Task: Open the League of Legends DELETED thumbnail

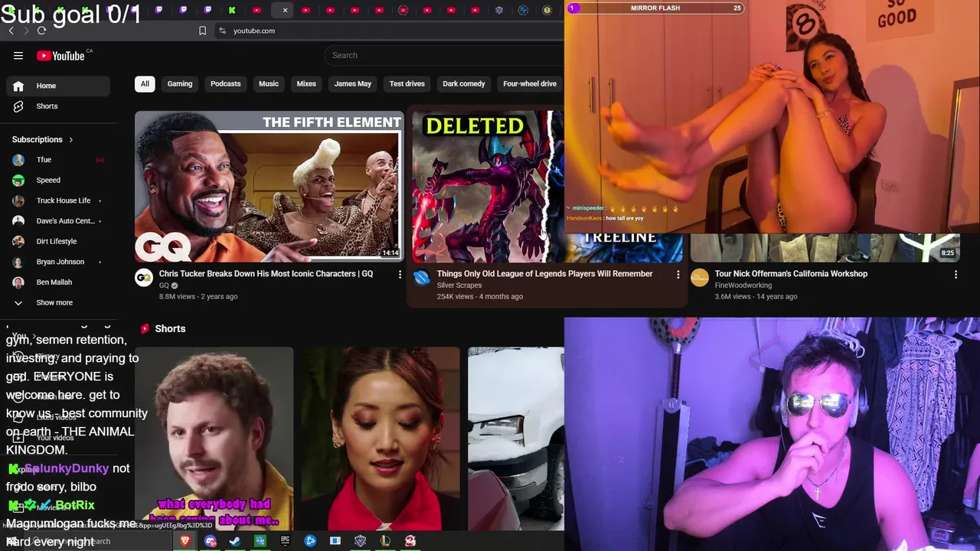Action: [x=488, y=186]
